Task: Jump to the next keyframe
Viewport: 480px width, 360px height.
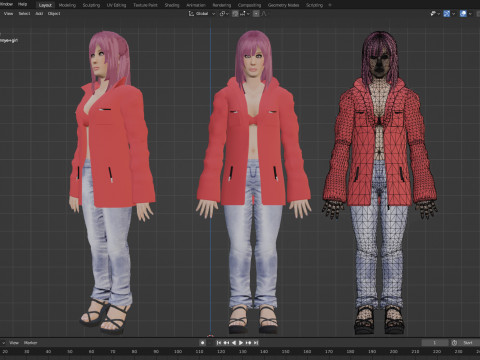Action: (x=248, y=343)
